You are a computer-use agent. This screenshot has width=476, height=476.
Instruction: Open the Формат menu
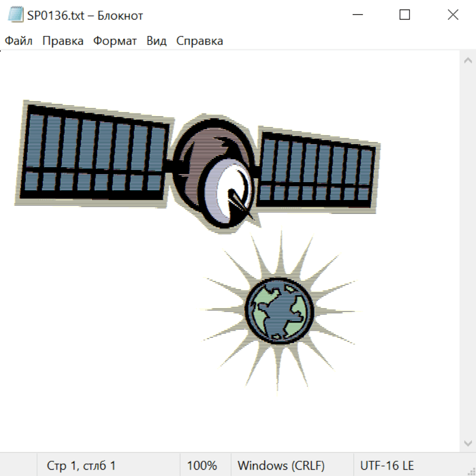tap(115, 41)
